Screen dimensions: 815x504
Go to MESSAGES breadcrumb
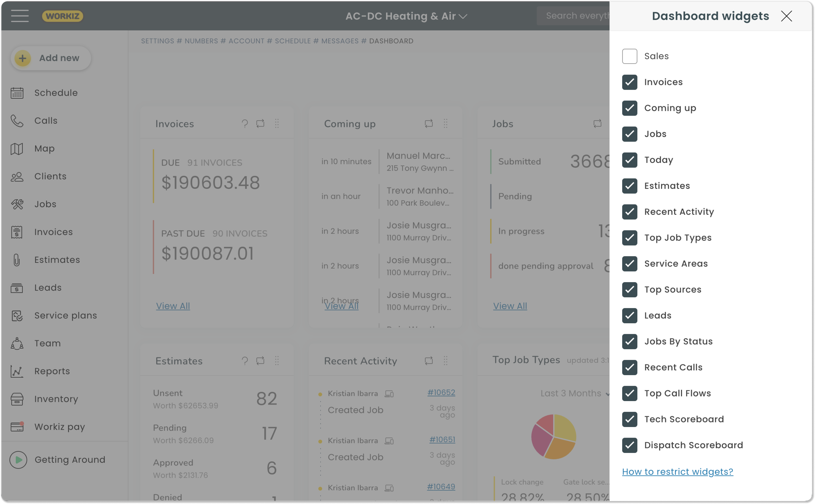coord(340,41)
